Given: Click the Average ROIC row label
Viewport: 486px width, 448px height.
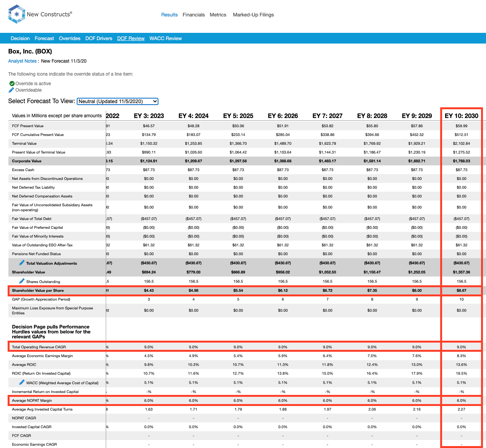Looking at the screenshot, I should click(x=23, y=365).
